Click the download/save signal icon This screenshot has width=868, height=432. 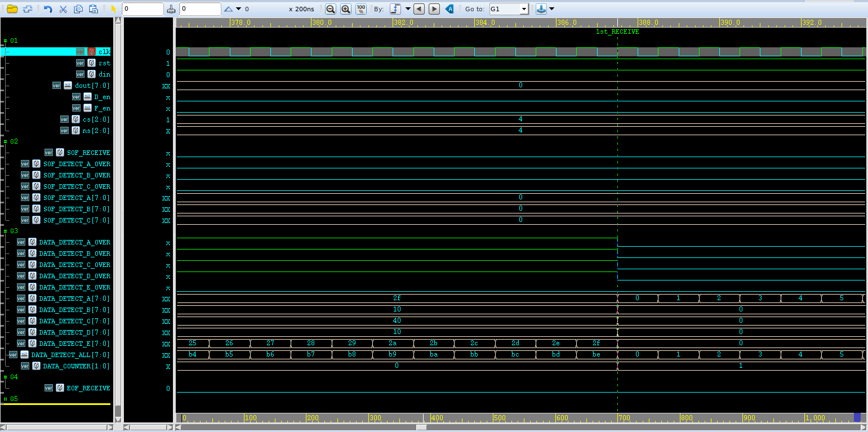541,9
